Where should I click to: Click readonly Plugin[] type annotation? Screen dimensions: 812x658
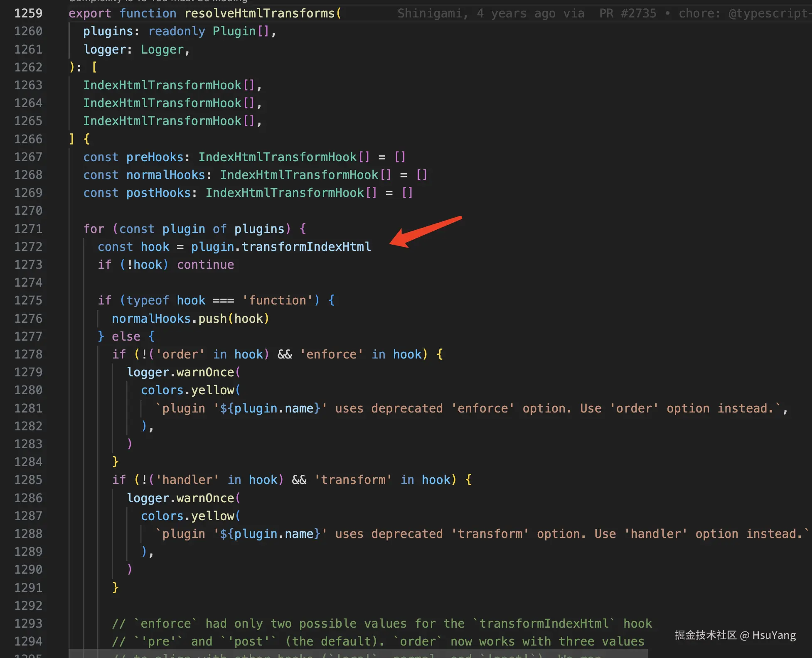click(x=209, y=31)
